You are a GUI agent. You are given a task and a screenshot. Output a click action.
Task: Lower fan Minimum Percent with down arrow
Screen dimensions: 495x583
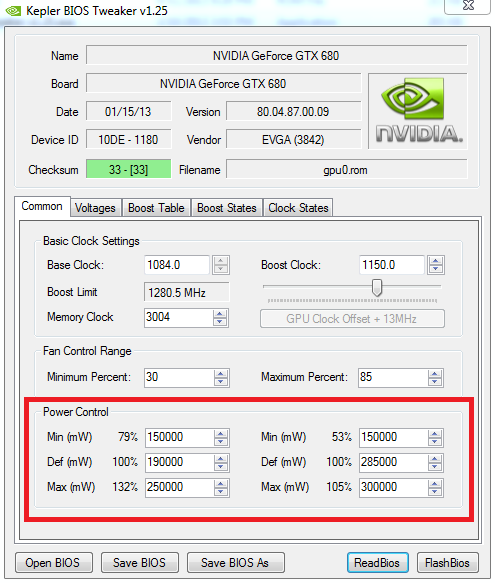221,382
